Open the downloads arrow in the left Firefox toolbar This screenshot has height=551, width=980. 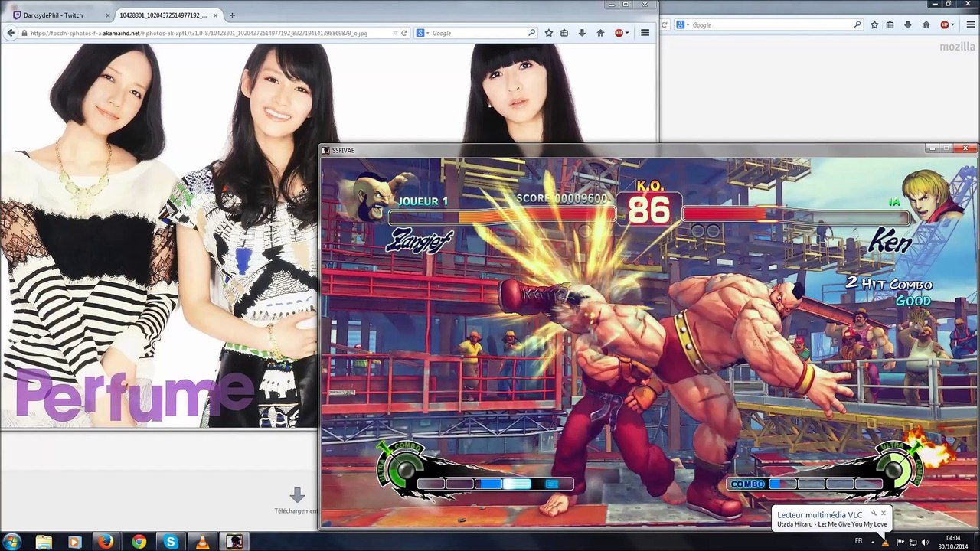click(583, 33)
